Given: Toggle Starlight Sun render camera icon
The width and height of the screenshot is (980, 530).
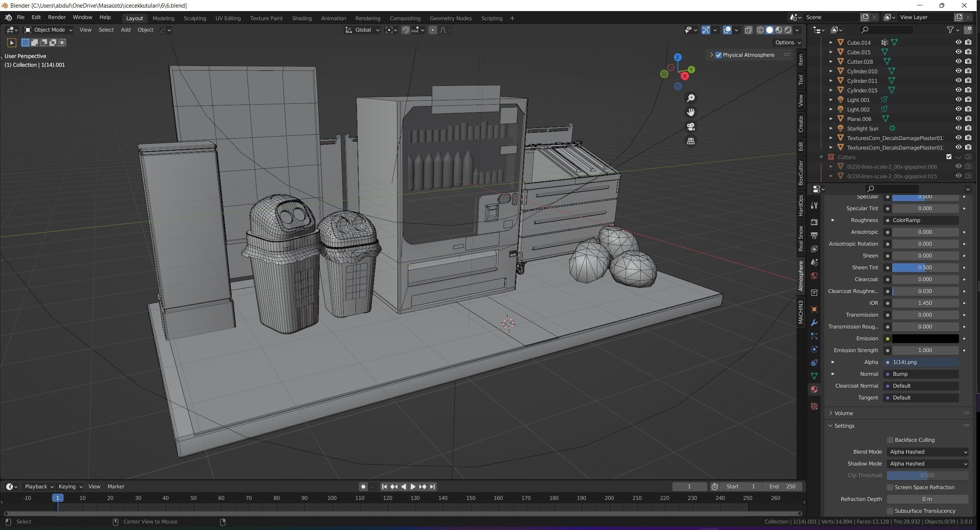Looking at the screenshot, I should click(x=968, y=128).
